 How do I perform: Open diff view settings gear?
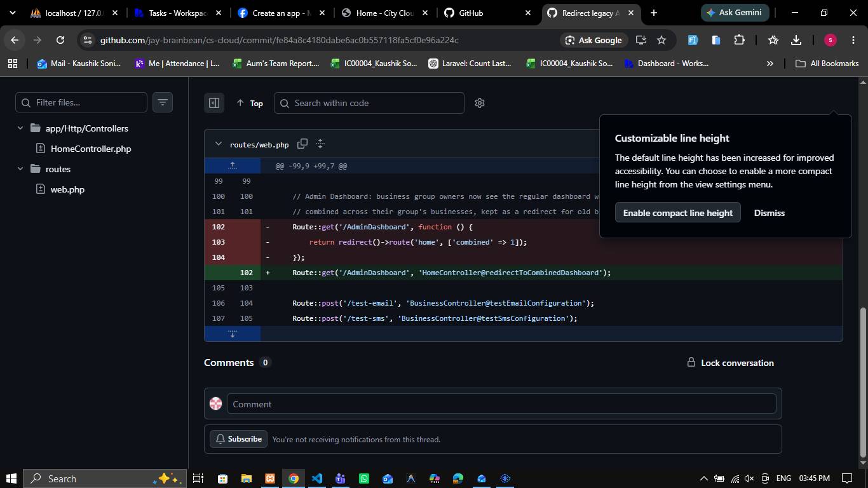pyautogui.click(x=480, y=103)
